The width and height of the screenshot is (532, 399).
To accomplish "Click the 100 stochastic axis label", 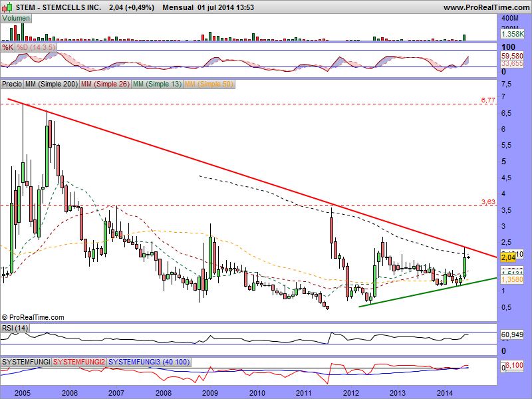I will 508,47.
